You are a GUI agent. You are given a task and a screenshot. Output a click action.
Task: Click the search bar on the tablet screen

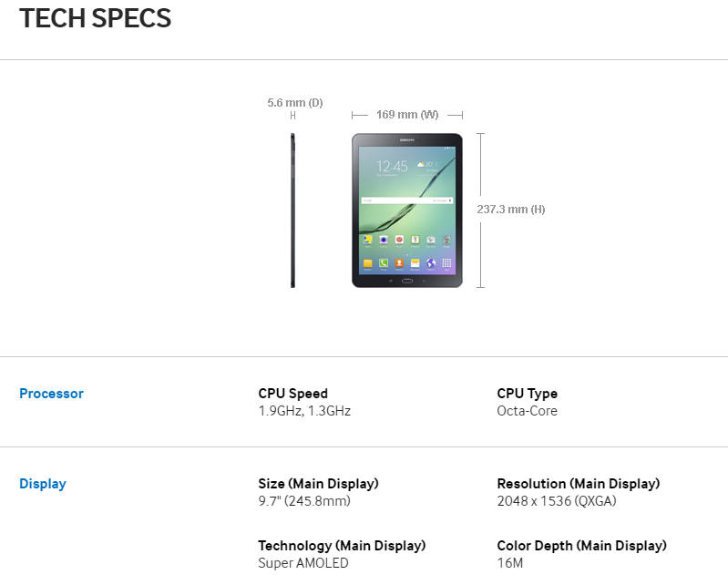coord(406,200)
